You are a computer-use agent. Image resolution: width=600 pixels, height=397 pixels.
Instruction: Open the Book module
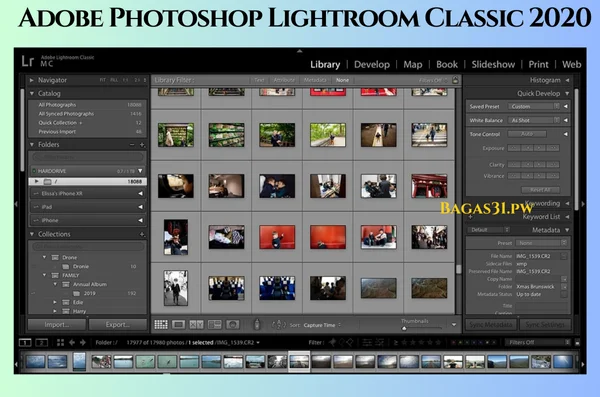click(447, 64)
